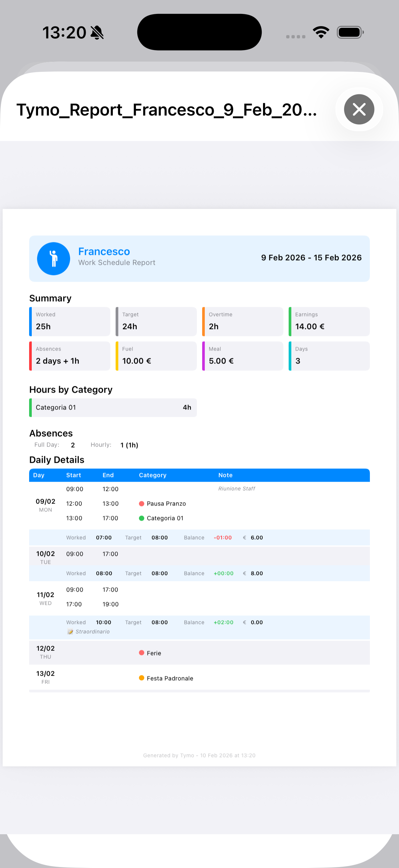Select the Overtime 2h summary card
This screenshot has width=399, height=868.
(243, 321)
